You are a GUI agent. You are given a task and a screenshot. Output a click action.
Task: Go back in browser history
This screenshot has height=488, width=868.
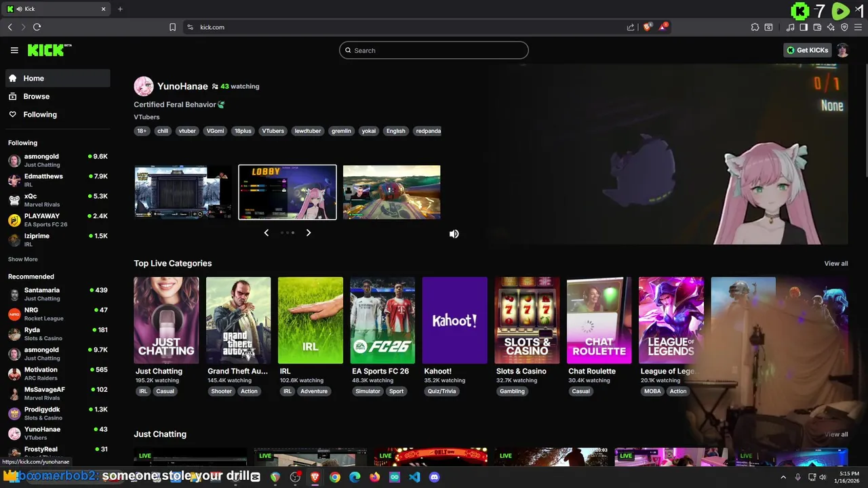9,27
